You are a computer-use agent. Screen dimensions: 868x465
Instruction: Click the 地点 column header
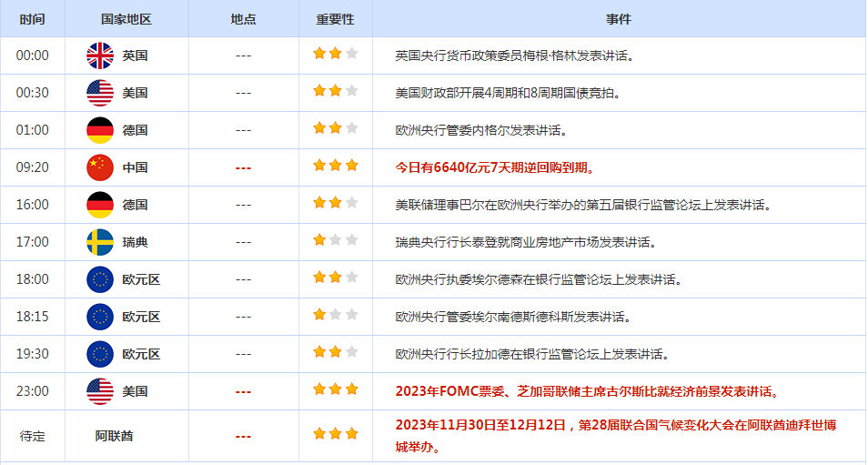tap(244, 19)
